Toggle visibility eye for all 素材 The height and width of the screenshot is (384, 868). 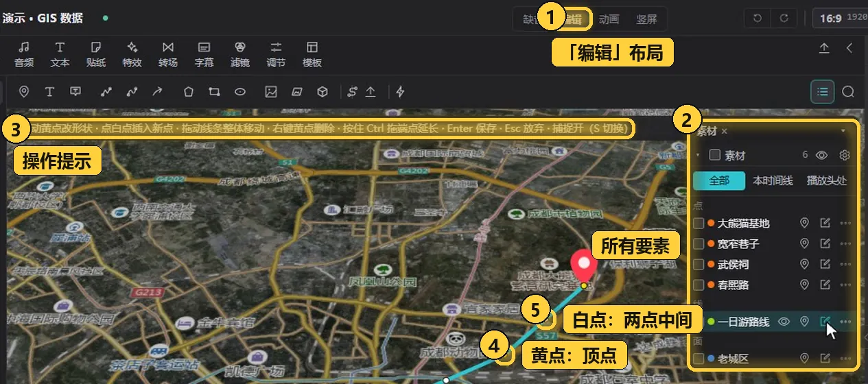822,155
